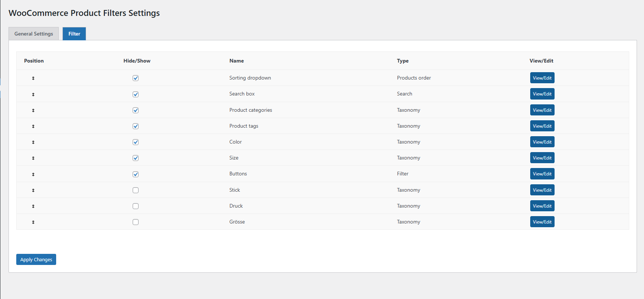Click the Sorting dropdown name text
The image size is (644, 299).
click(x=250, y=78)
